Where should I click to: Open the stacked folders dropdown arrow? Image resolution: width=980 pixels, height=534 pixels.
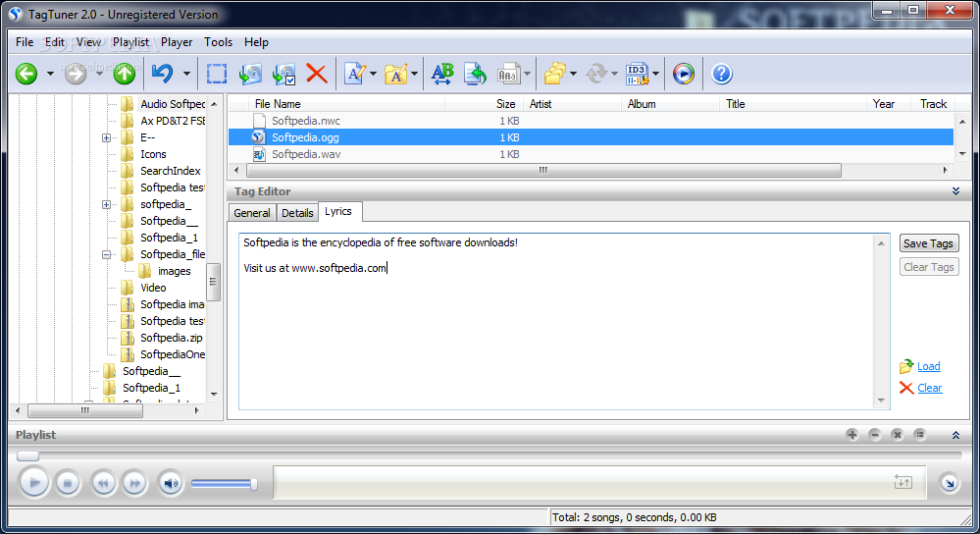(x=573, y=74)
